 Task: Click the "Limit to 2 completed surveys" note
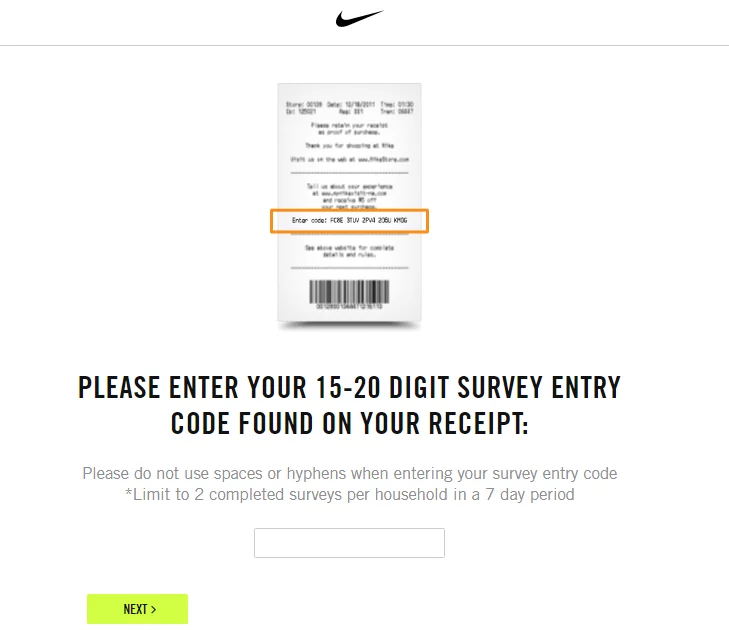tap(349, 494)
